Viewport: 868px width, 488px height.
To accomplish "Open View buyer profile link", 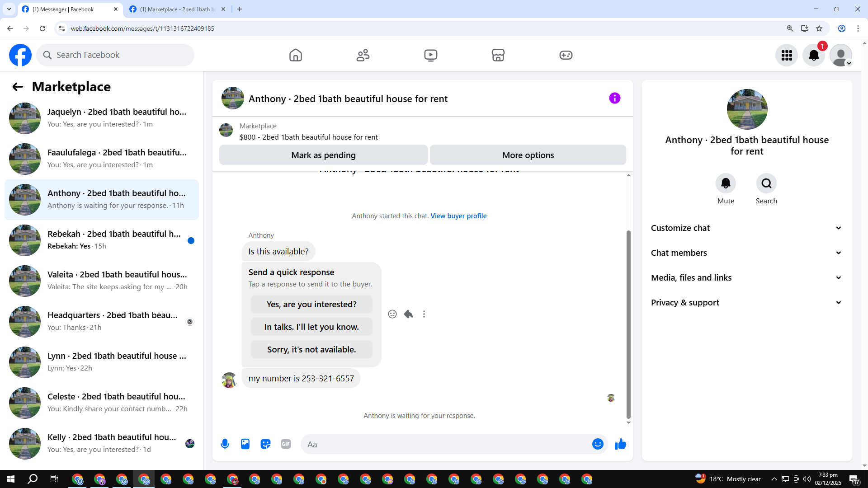I will 458,216.
